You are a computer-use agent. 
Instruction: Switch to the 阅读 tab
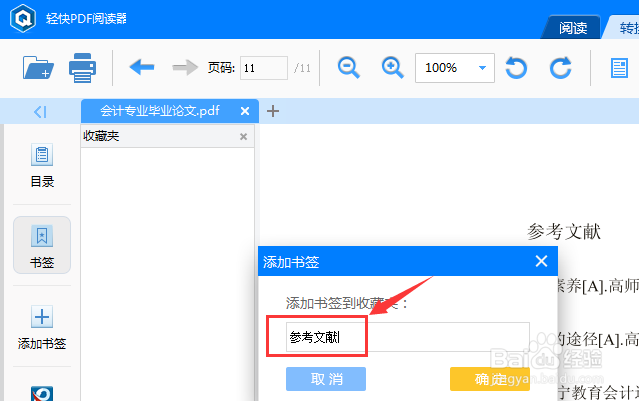coord(573,28)
